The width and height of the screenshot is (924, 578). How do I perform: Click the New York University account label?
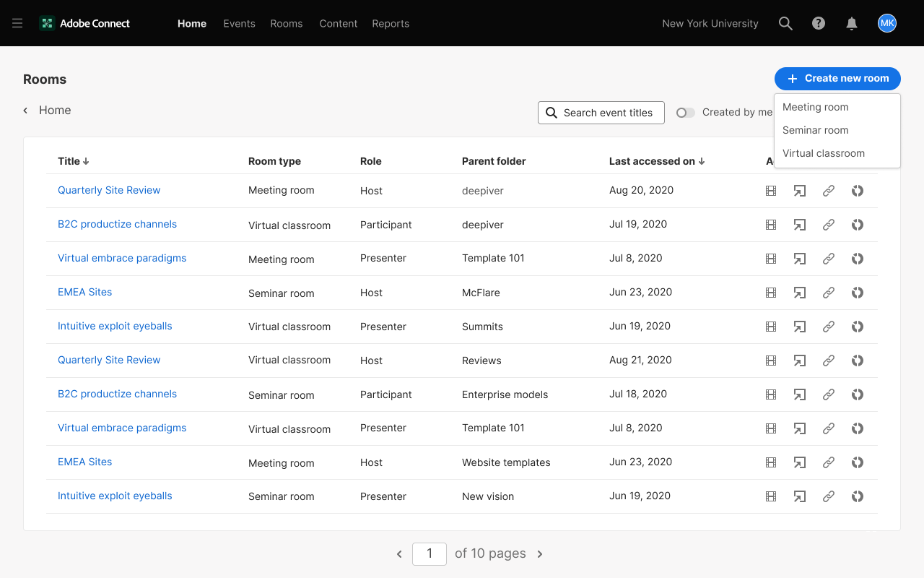[710, 23]
